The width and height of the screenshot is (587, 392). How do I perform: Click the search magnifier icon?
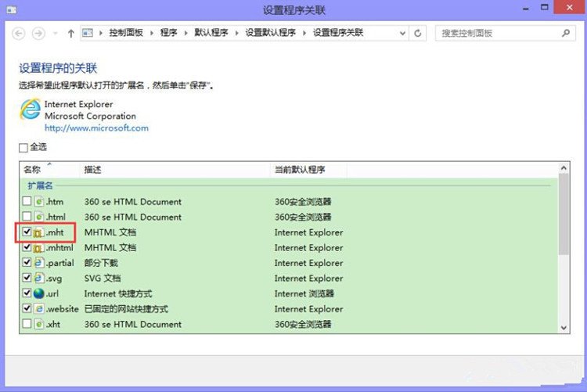click(x=566, y=33)
